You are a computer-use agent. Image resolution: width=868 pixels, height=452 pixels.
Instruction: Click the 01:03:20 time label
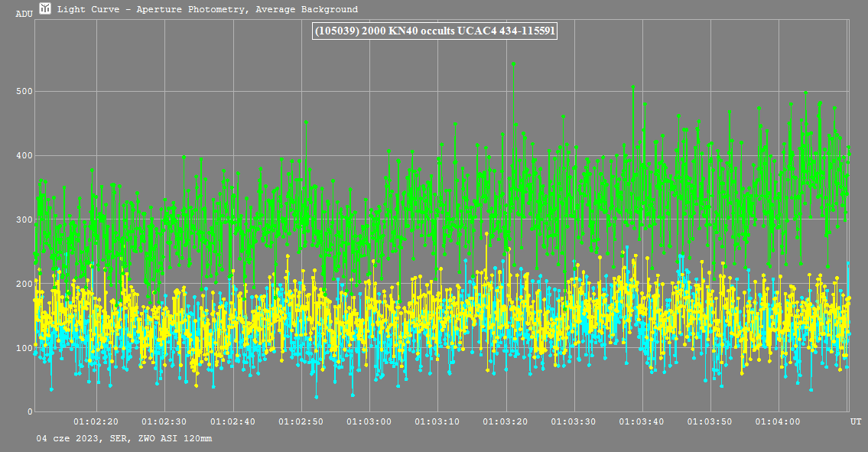click(506, 421)
